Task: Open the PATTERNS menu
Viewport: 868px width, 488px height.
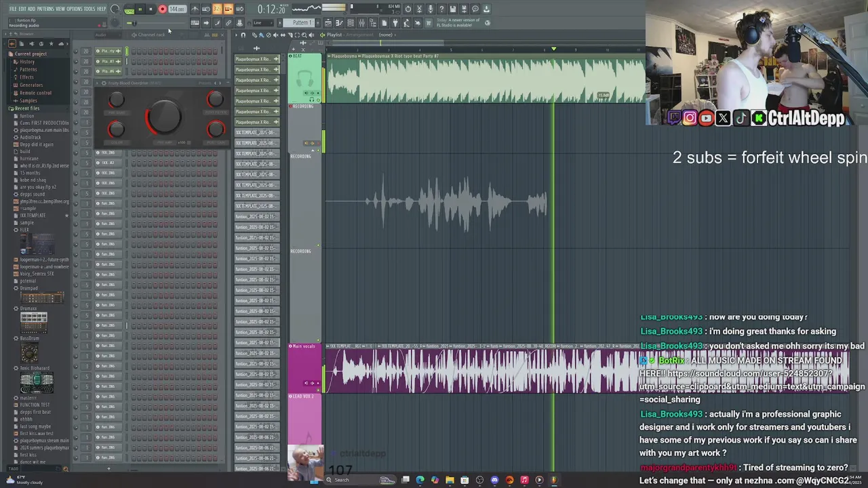Action: coord(45,9)
